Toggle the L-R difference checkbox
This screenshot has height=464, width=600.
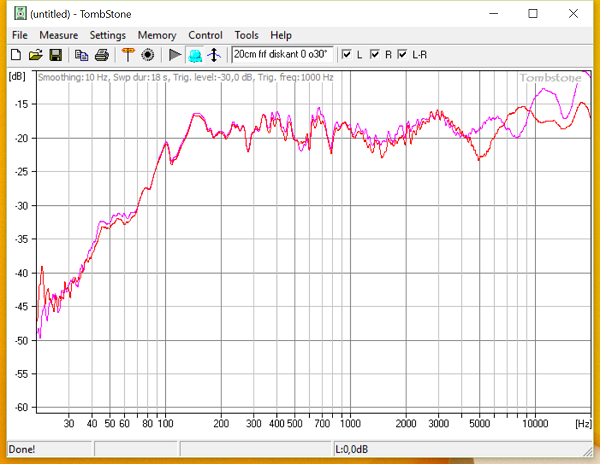(402, 54)
